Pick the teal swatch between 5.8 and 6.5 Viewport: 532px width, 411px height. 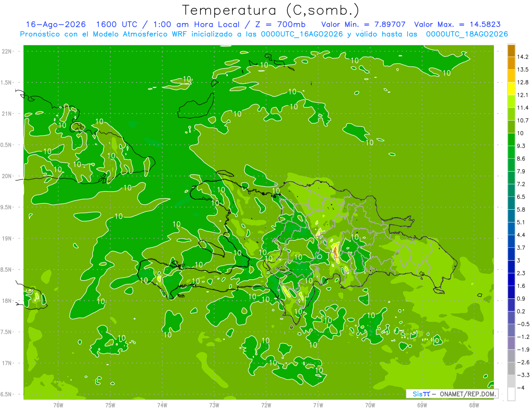[511, 203]
